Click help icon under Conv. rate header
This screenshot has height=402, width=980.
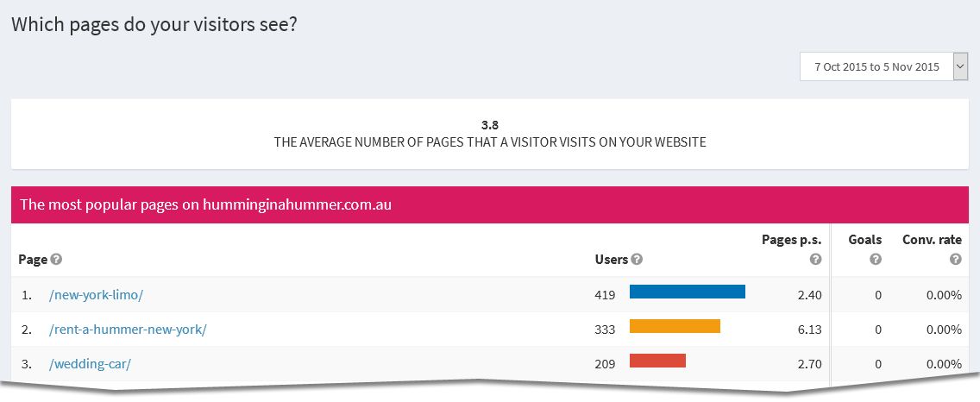click(x=955, y=259)
